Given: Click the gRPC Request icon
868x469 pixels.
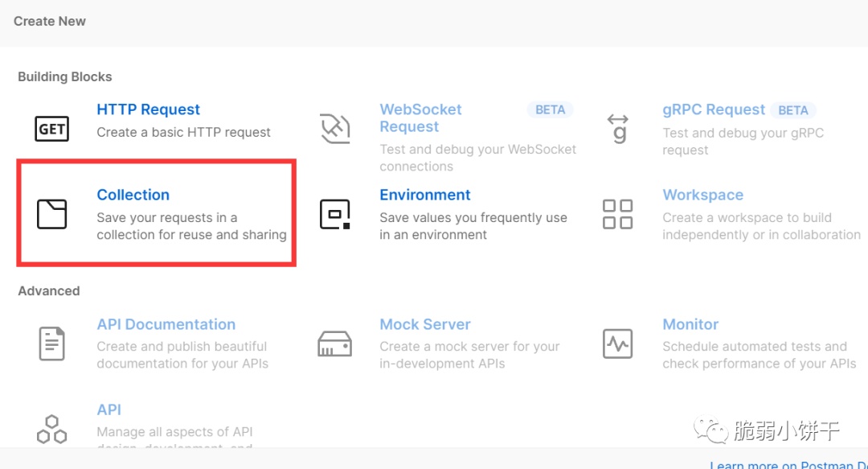Looking at the screenshot, I should (x=617, y=129).
